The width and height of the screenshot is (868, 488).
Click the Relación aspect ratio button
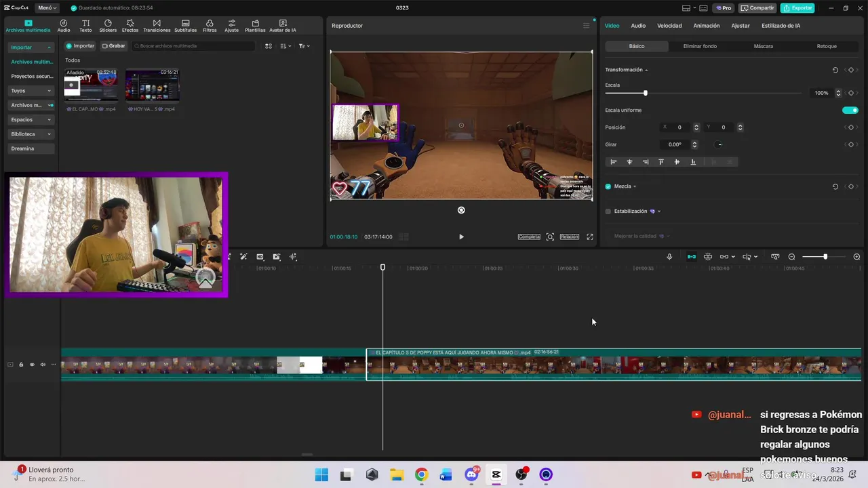click(x=570, y=237)
